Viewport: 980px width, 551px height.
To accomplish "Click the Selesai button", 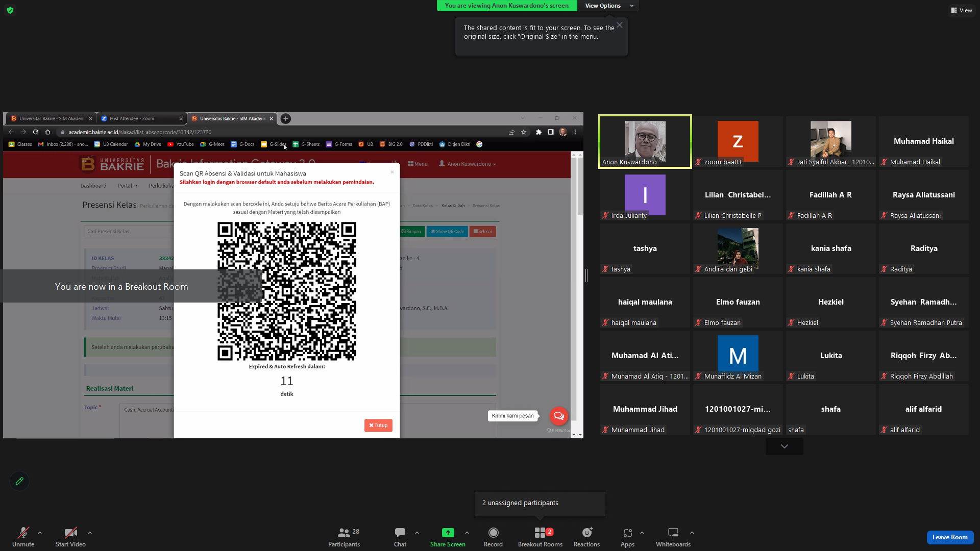I will point(482,232).
